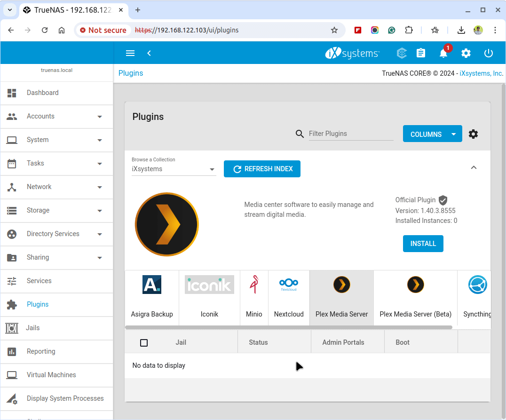Image resolution: width=506 pixels, height=420 pixels.
Task: Open the Services sidebar item
Action: [57, 281]
